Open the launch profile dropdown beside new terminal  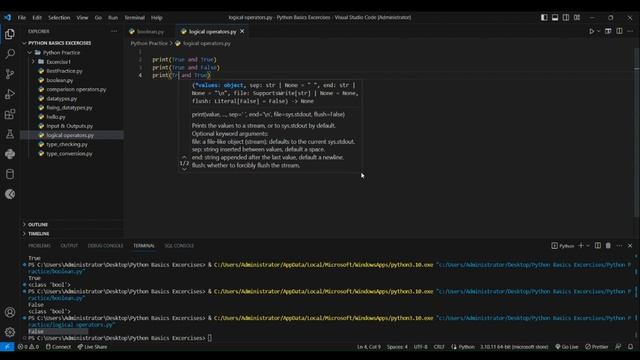588,246
